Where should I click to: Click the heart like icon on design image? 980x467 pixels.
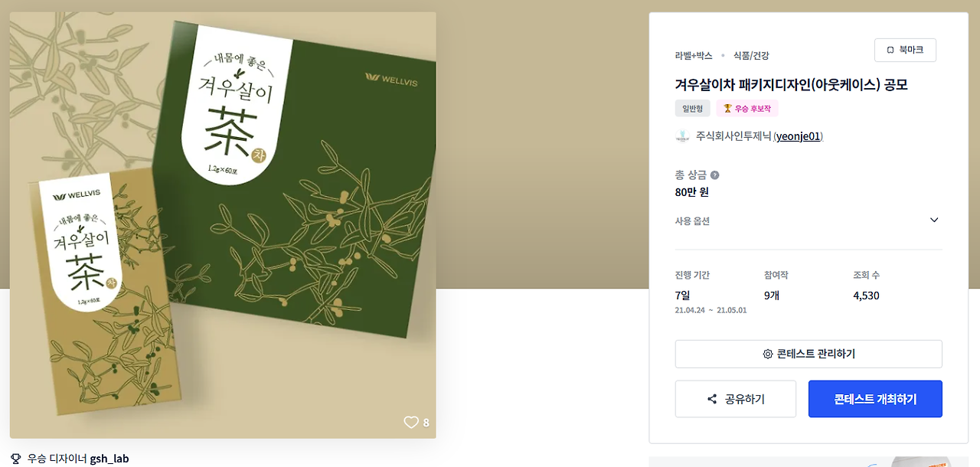(x=411, y=422)
